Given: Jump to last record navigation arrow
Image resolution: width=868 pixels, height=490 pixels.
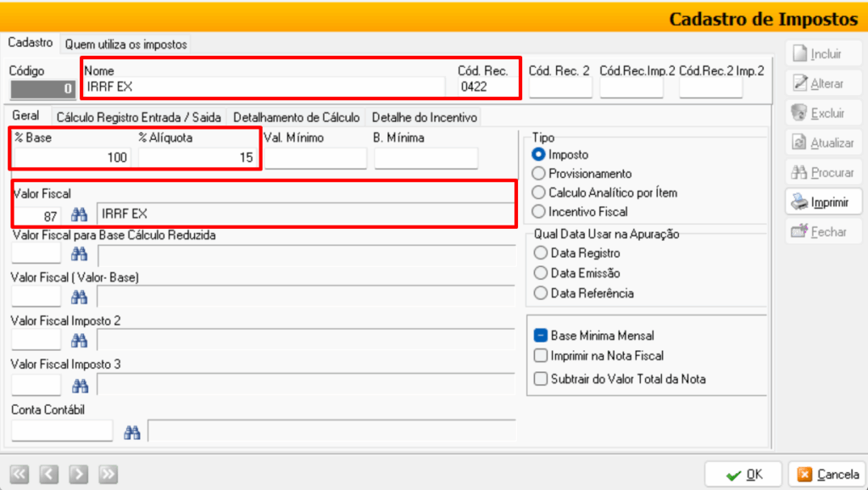Looking at the screenshot, I should (108, 474).
